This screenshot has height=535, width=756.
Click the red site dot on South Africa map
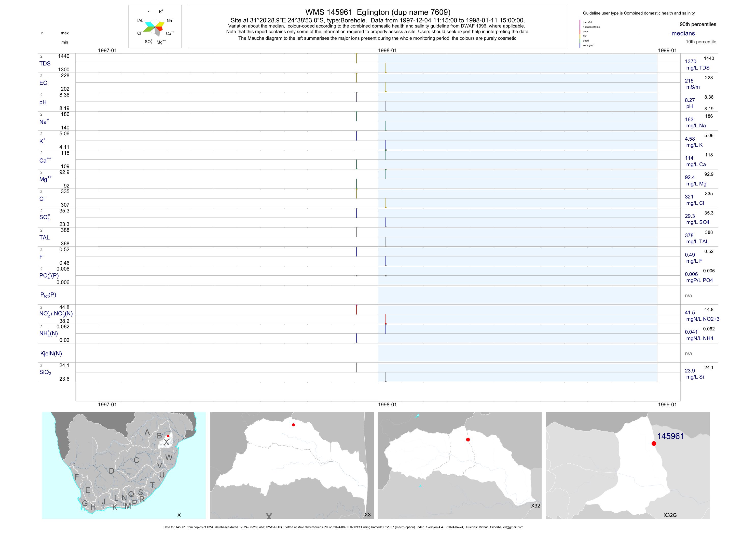168,436
